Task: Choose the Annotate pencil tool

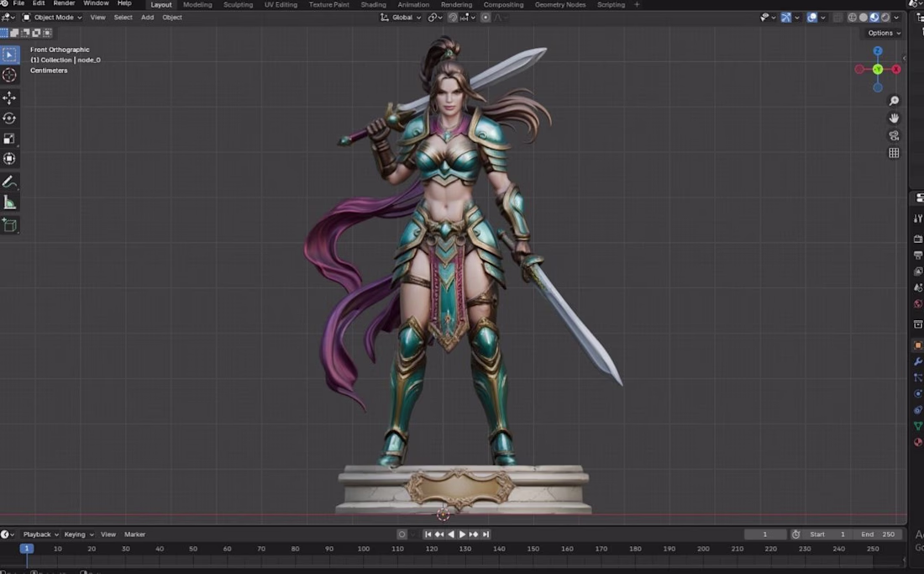Action: pyautogui.click(x=9, y=182)
